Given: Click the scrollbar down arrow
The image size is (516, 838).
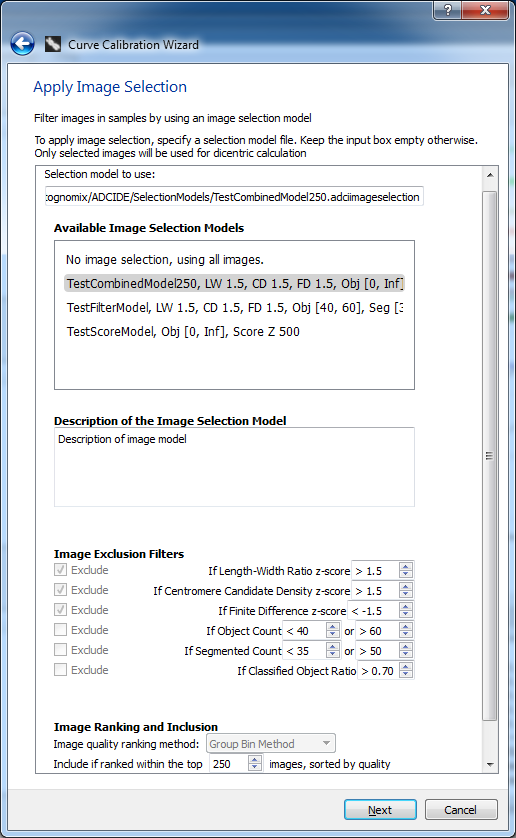Looking at the screenshot, I should 490,765.
